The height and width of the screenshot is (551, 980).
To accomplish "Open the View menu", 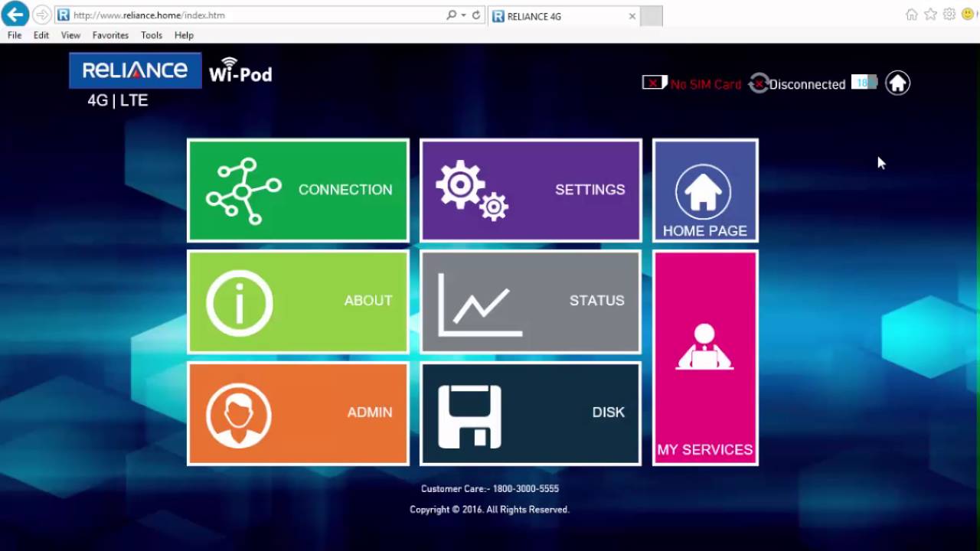I will click(70, 35).
